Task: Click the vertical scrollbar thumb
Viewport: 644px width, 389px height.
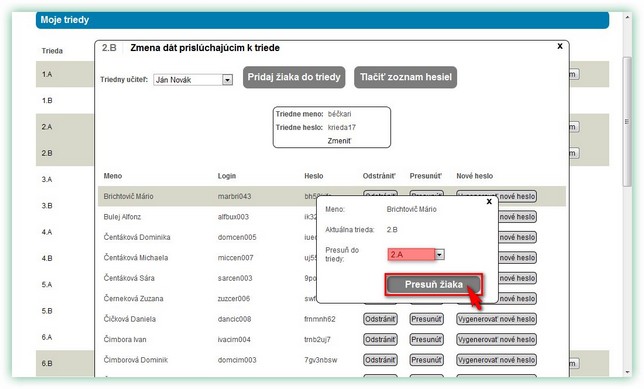Action: [x=627, y=122]
